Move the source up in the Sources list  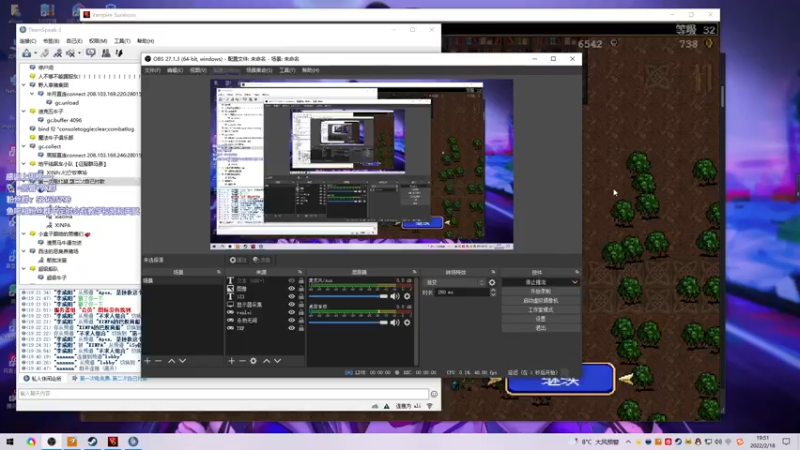(x=266, y=361)
